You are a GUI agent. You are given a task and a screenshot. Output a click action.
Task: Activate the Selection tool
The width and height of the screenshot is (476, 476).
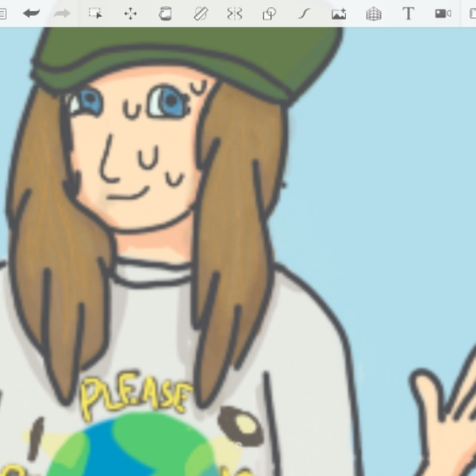(96, 13)
